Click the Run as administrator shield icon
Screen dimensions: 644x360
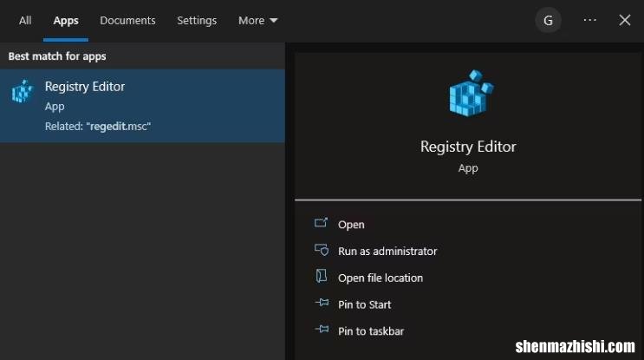[x=322, y=250]
